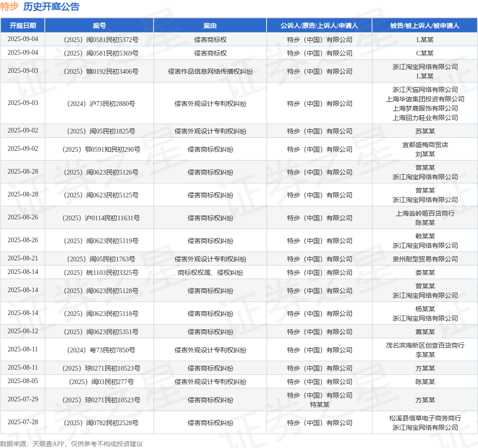Click the 公诉人/原告/上诉人/申请人 column header

click(319, 26)
